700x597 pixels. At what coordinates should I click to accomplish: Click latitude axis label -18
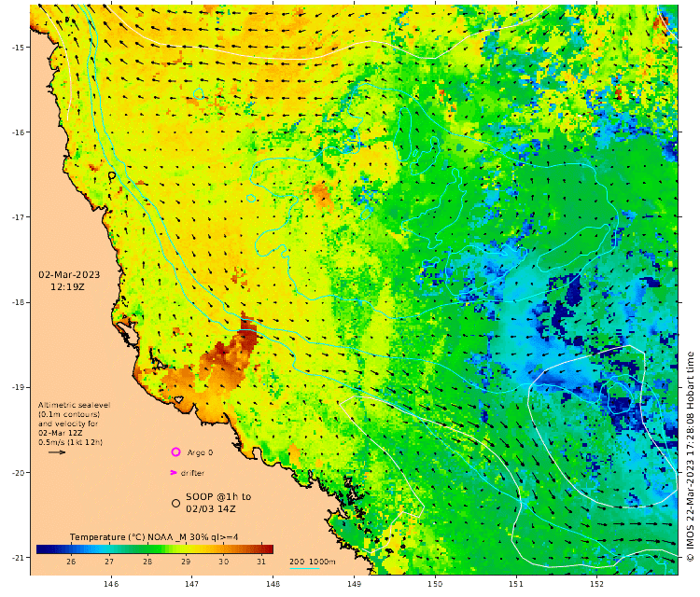coord(18,302)
